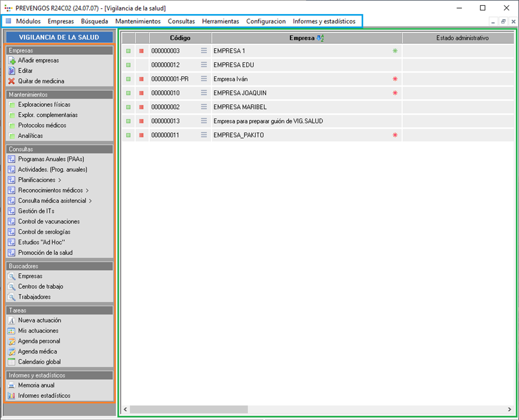Click the magnifier icon for Trabajadores search
The width and height of the screenshot is (519, 420).
(12, 297)
